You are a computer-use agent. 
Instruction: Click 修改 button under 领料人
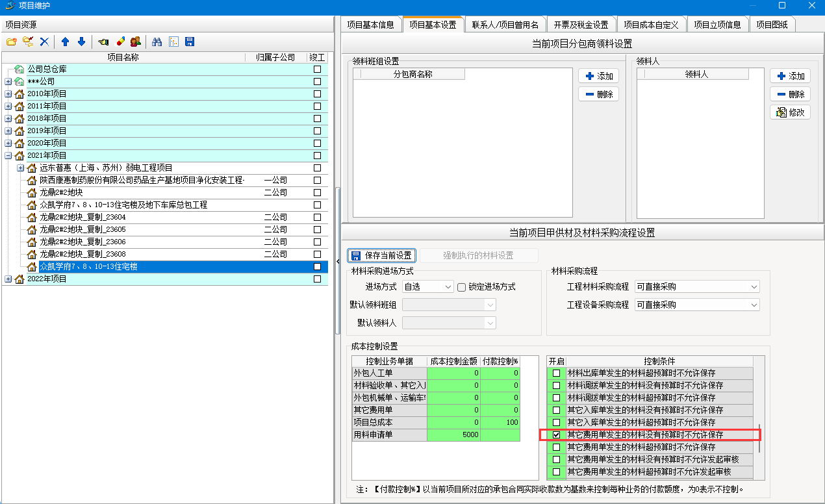click(x=790, y=112)
